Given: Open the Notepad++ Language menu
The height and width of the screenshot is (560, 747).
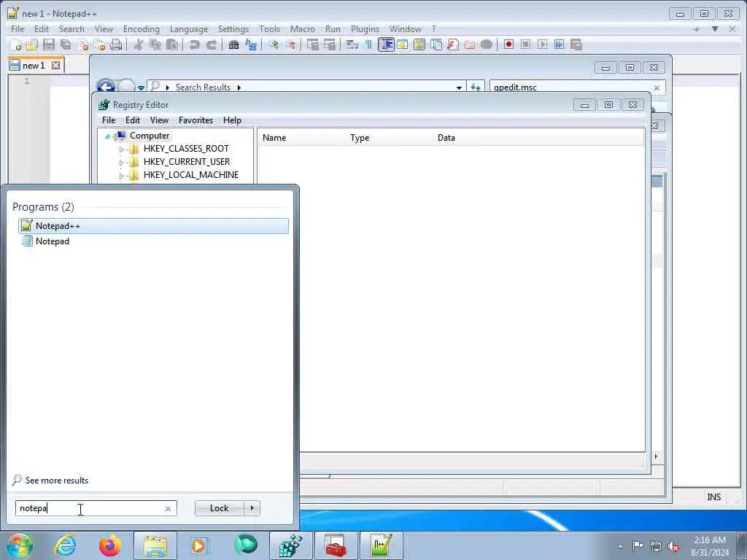Looking at the screenshot, I should pos(189,29).
